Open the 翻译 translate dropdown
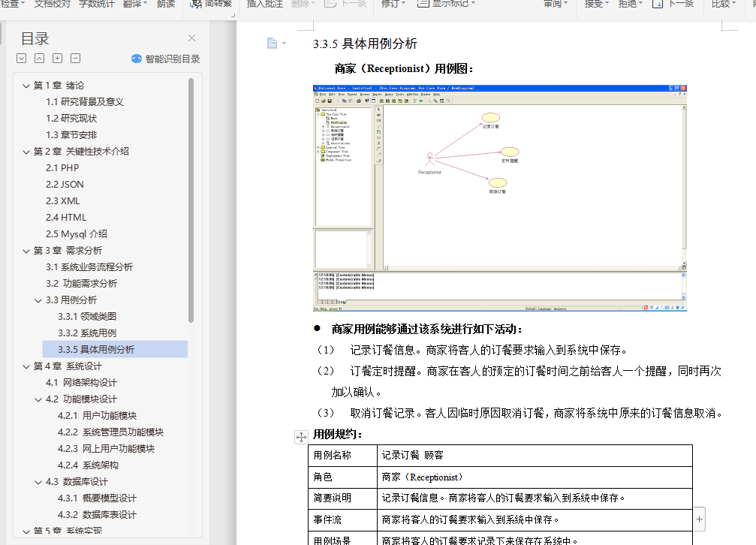 (x=135, y=5)
